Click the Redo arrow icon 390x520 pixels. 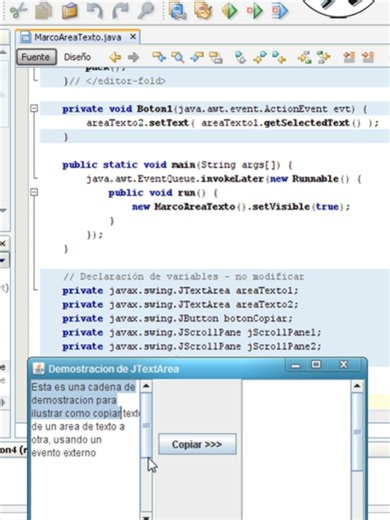coord(120,10)
